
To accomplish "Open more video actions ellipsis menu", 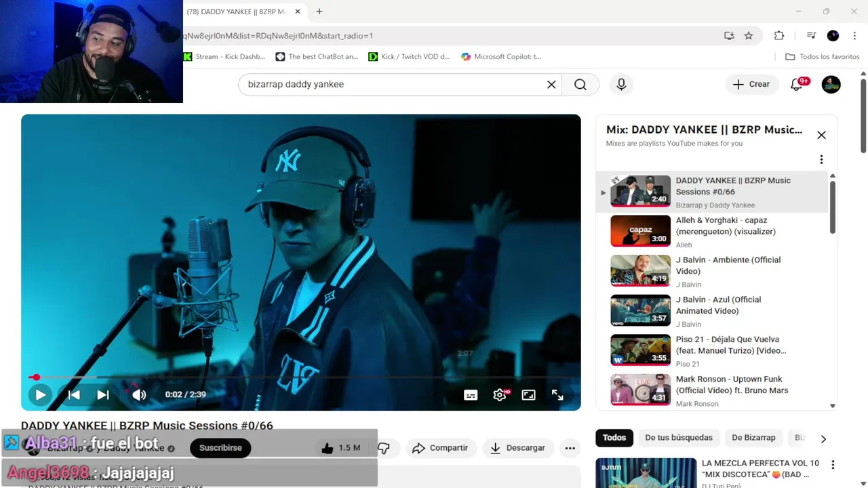I will tap(570, 448).
